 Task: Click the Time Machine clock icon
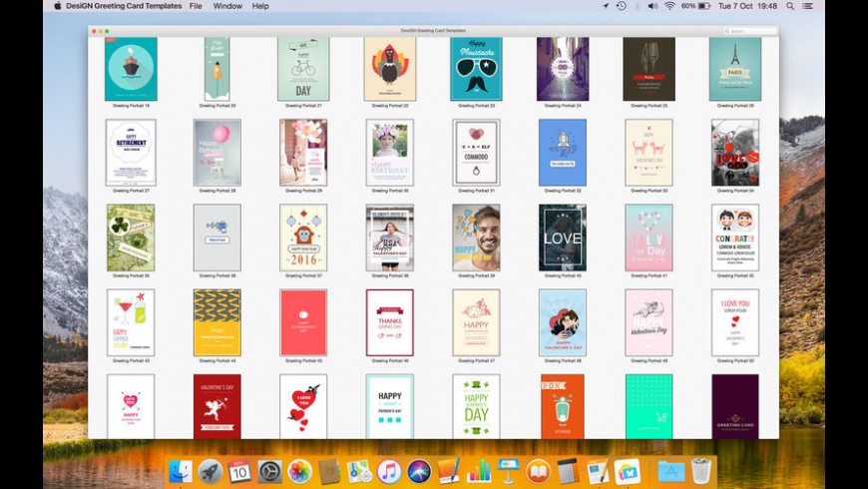click(x=622, y=6)
